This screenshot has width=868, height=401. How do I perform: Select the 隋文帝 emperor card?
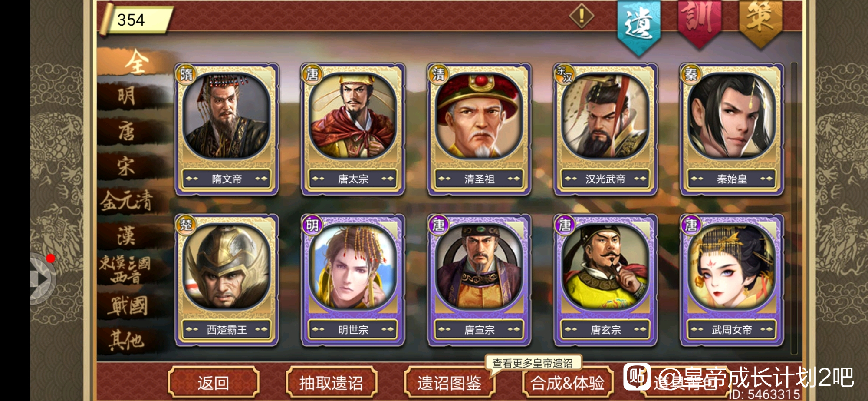point(227,129)
